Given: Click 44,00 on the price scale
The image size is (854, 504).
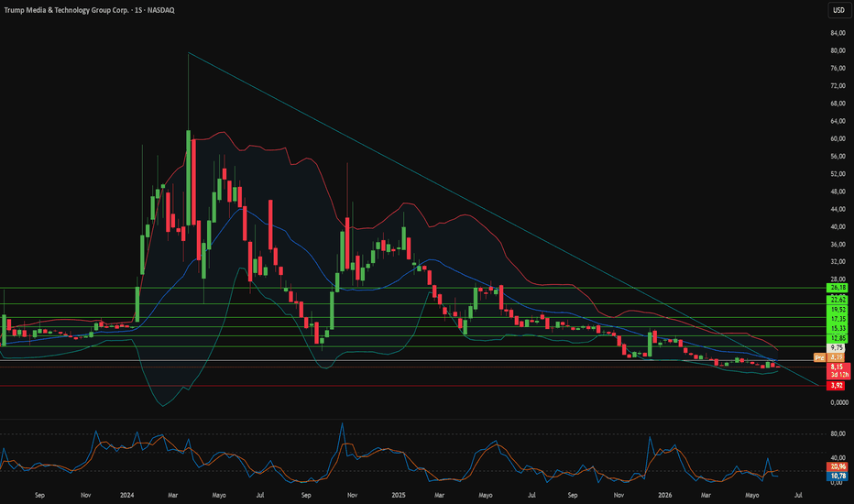Looking at the screenshot, I should point(838,209).
